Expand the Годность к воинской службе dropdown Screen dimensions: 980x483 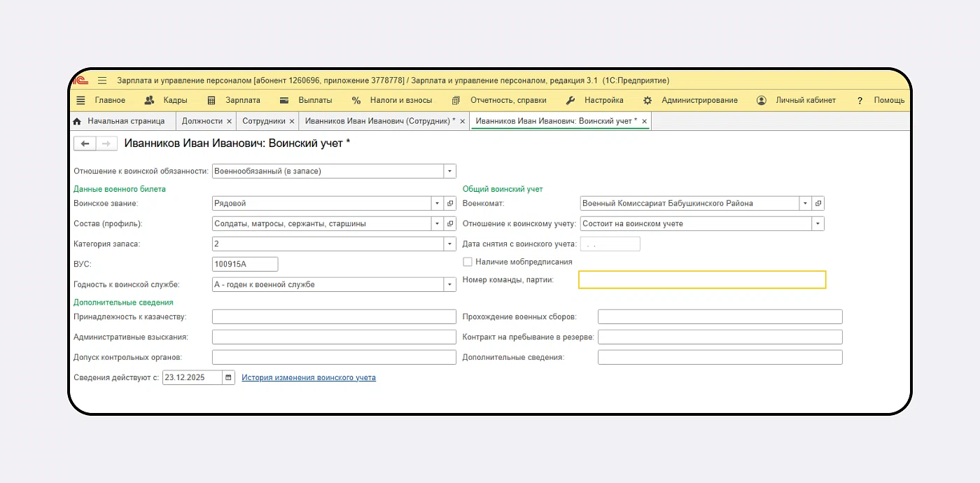click(449, 285)
